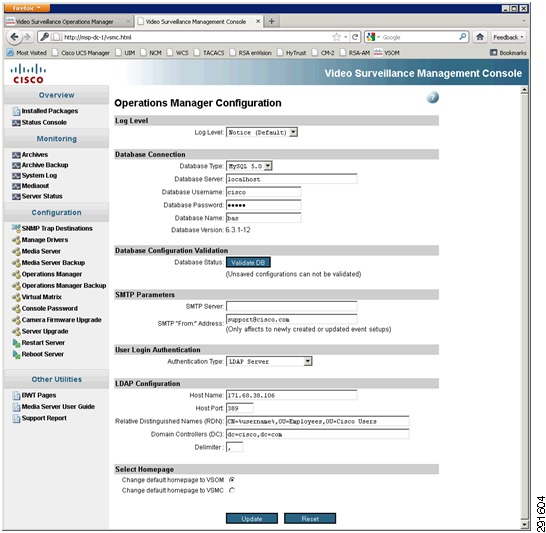
Task: Click the Archives monitoring icon
Action: [x=16, y=155]
